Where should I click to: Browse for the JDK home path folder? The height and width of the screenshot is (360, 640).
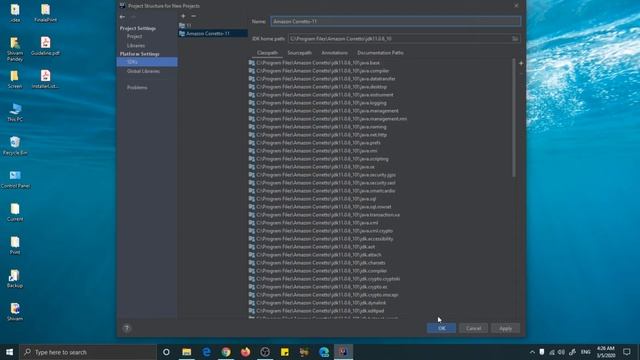[515, 39]
